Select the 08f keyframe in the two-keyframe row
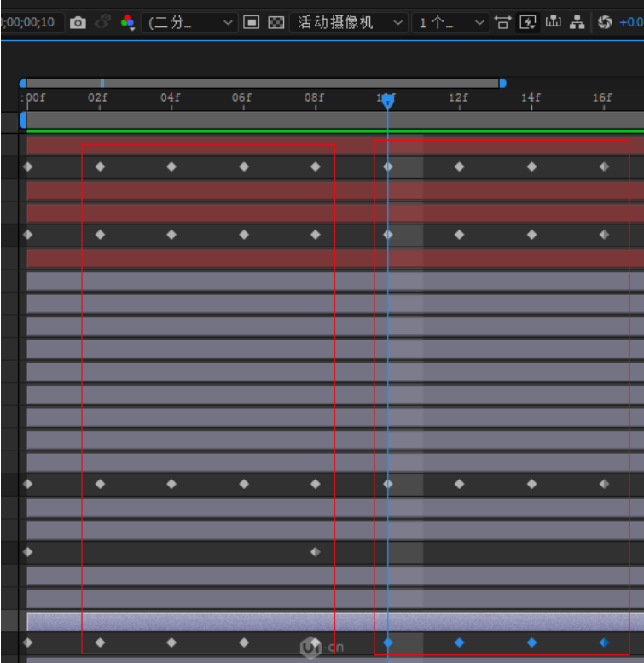Image resolution: width=644 pixels, height=663 pixels. coord(316,552)
